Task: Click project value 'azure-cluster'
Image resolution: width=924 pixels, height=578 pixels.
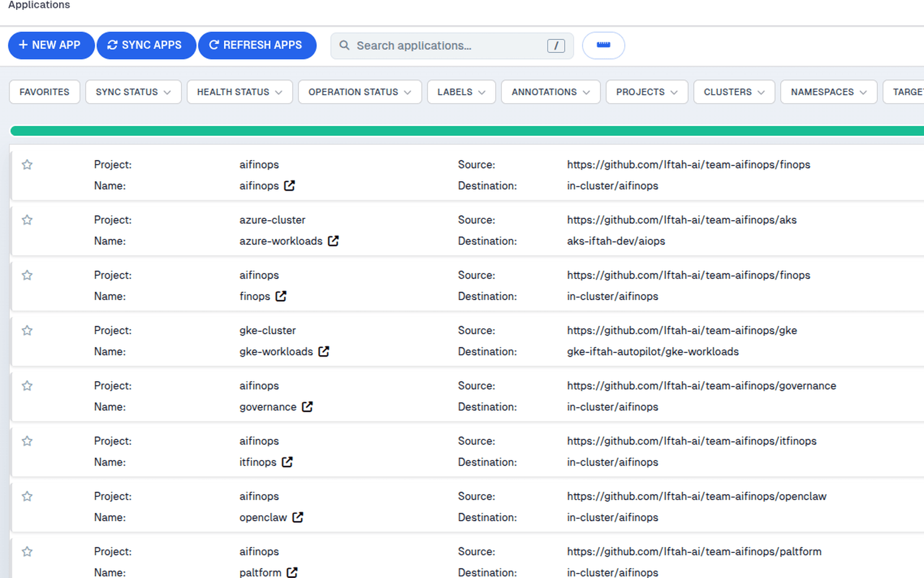Action: [x=272, y=220]
